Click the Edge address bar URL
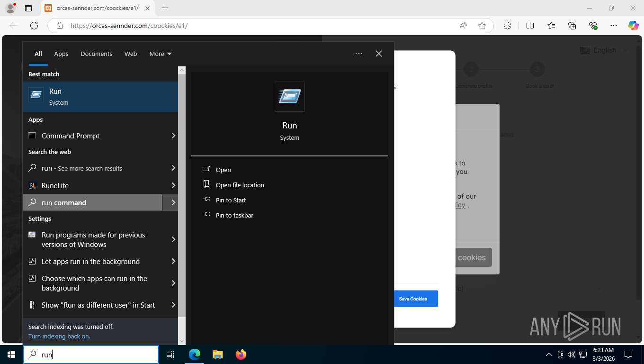 129,26
